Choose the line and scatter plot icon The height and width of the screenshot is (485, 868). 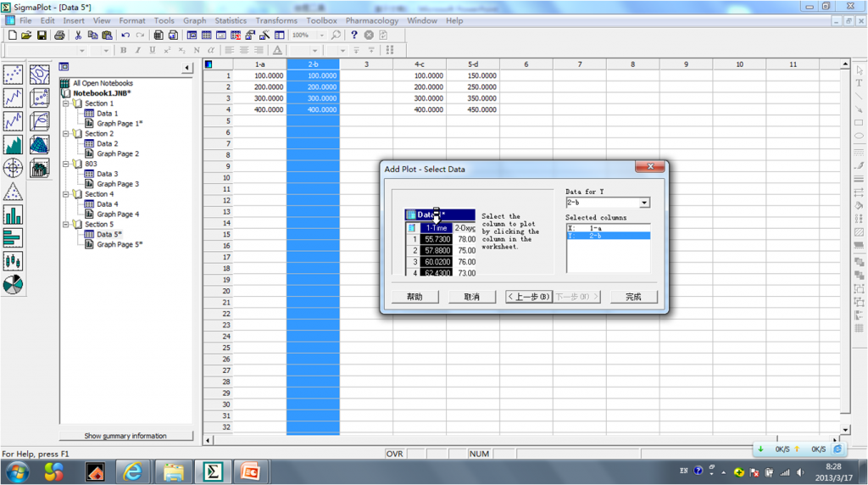(13, 121)
